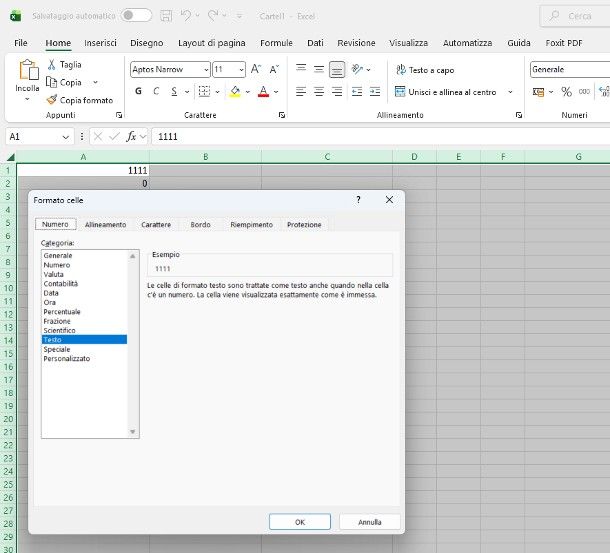Align text to middle vertically
The width and height of the screenshot is (610, 553).
click(x=319, y=69)
